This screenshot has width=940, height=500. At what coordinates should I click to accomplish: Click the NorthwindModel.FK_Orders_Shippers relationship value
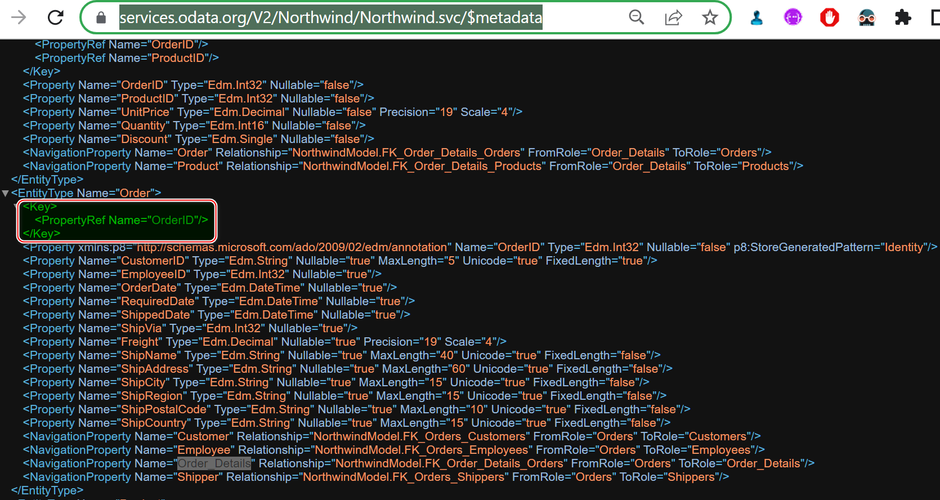click(x=403, y=477)
